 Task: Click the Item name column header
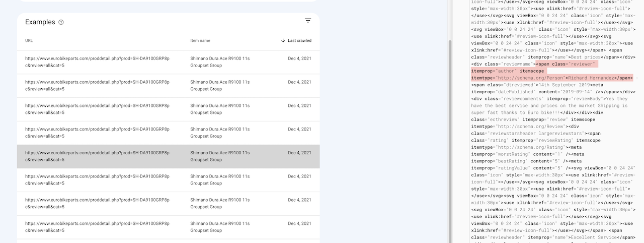click(x=200, y=41)
